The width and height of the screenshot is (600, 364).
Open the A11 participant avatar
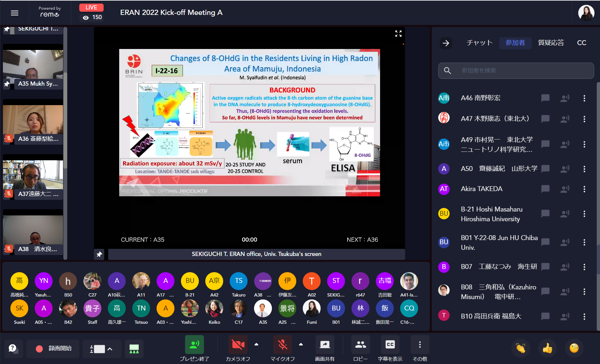tap(141, 281)
